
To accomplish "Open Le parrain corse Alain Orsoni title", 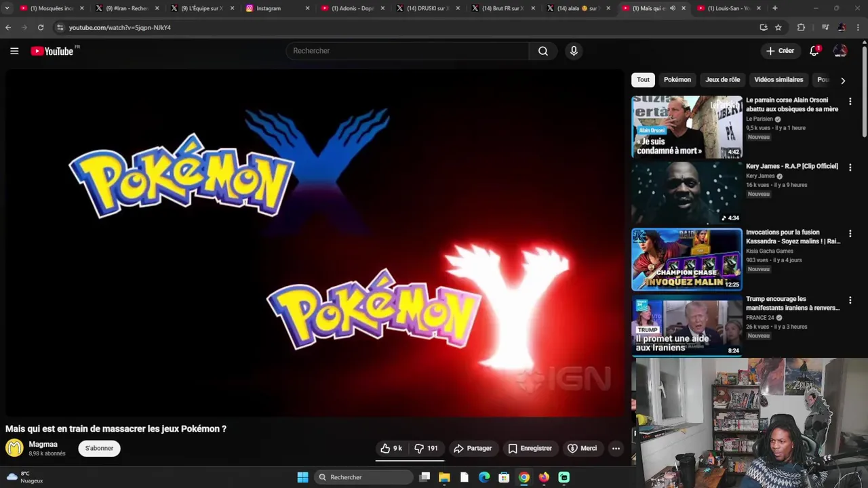I will pos(792,104).
